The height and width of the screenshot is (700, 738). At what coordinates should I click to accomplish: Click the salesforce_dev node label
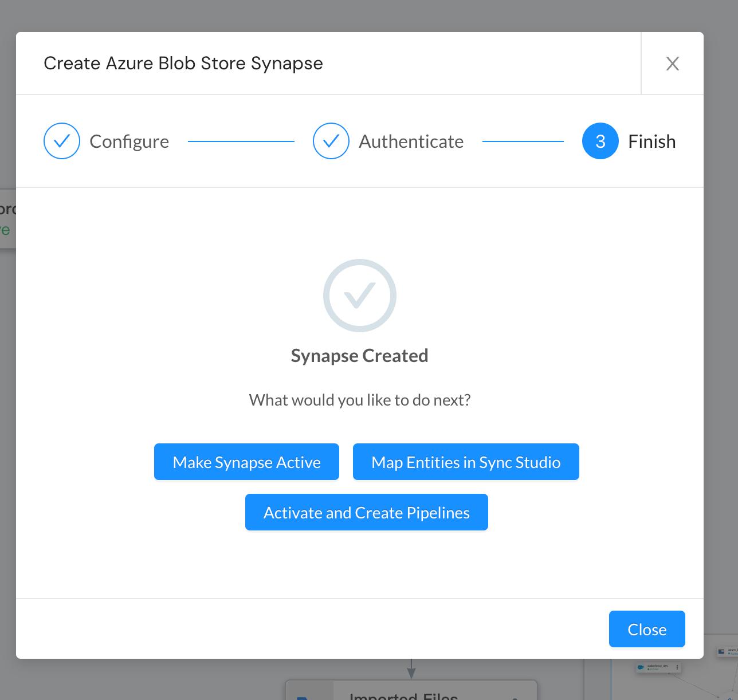658,666
